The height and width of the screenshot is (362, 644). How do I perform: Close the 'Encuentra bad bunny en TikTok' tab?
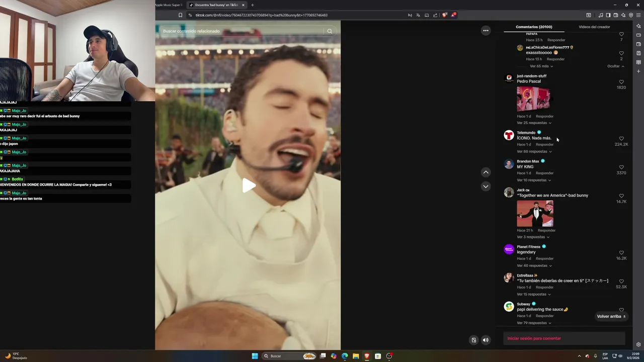click(x=244, y=5)
